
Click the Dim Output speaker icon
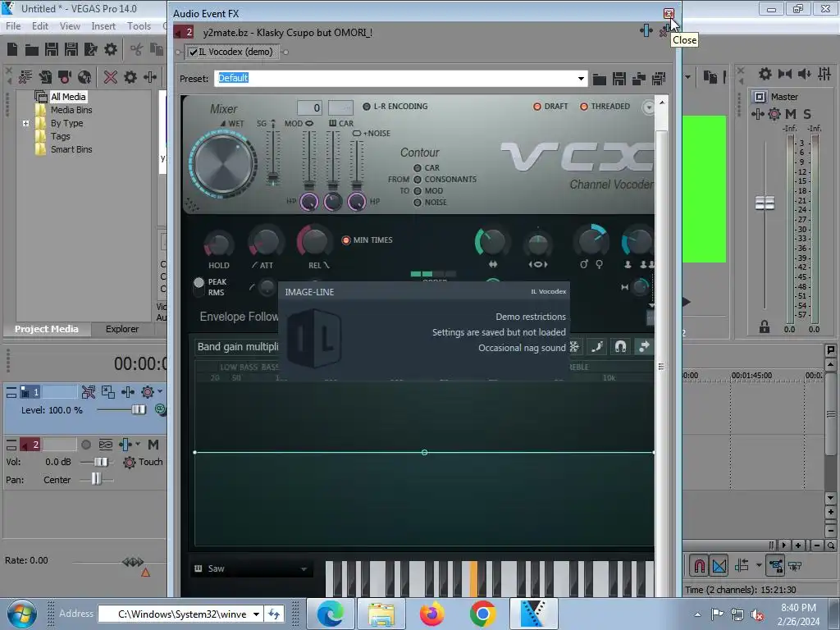(805, 74)
